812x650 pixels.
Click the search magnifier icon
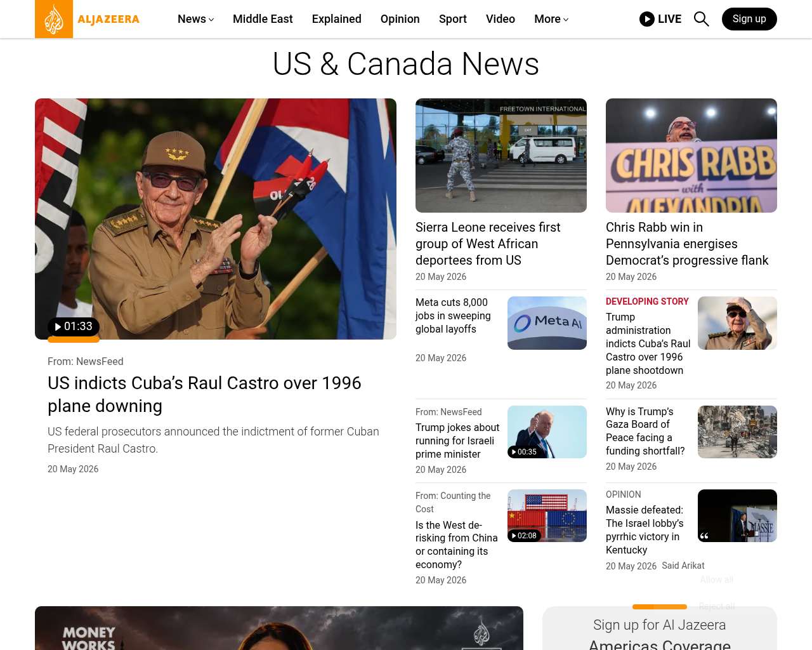point(701,19)
